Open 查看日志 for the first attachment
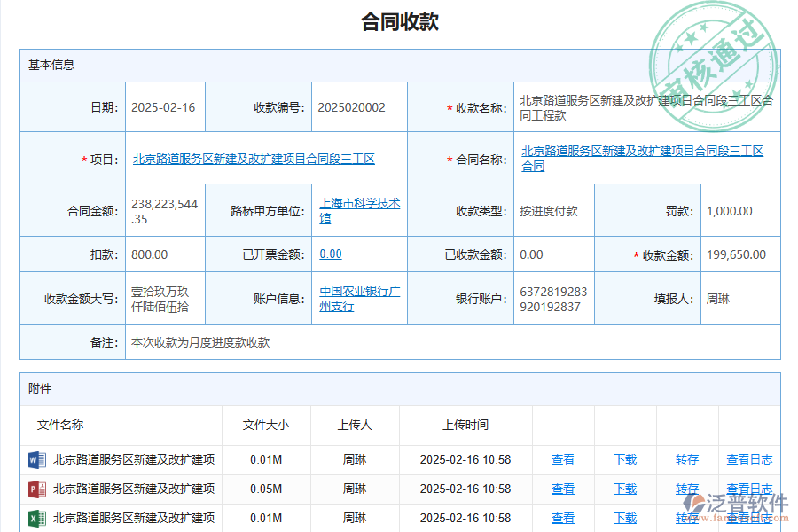798x532 pixels. (x=750, y=460)
